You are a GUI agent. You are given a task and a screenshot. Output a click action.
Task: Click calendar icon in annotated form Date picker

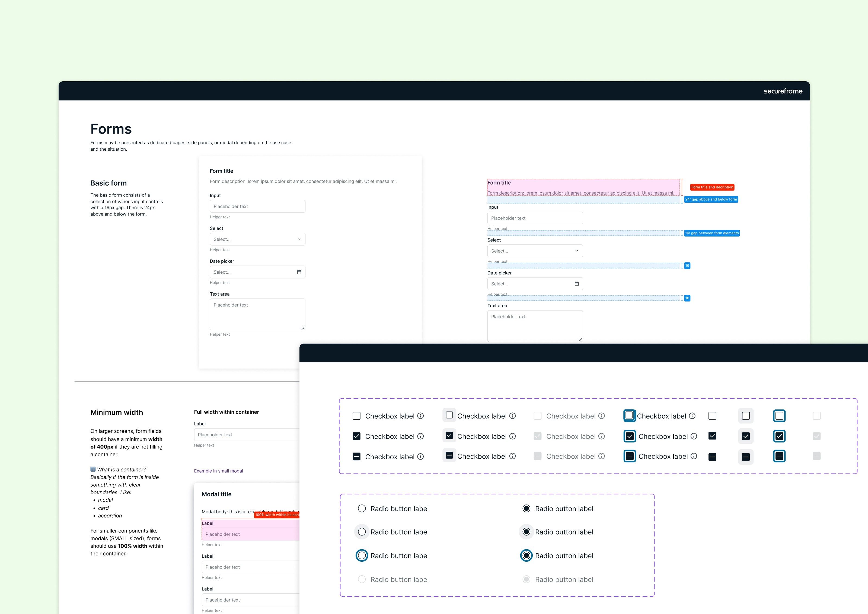pos(576,284)
